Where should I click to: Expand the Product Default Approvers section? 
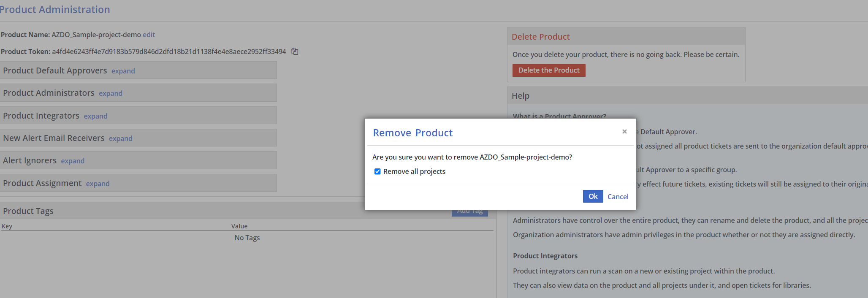[123, 71]
